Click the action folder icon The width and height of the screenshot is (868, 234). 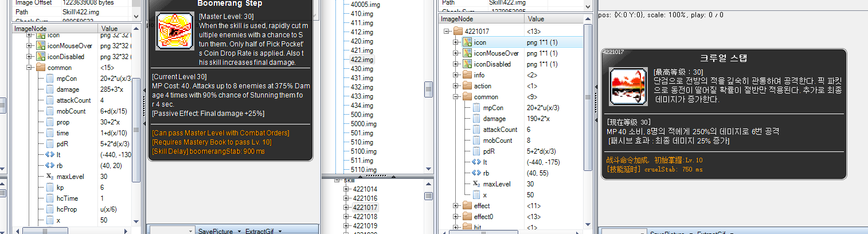coord(467,86)
